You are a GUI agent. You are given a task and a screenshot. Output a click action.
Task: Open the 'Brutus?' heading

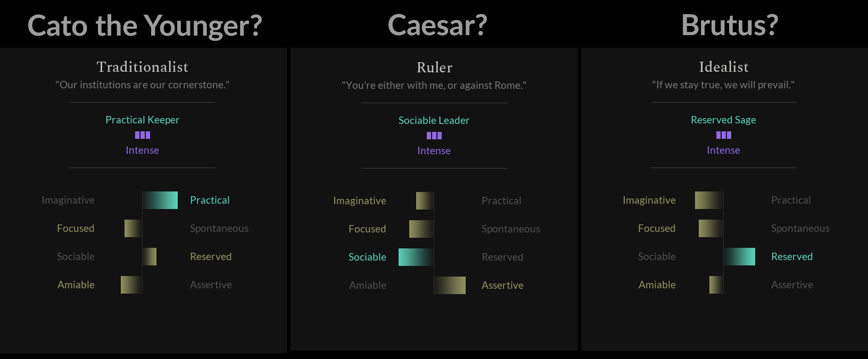730,25
